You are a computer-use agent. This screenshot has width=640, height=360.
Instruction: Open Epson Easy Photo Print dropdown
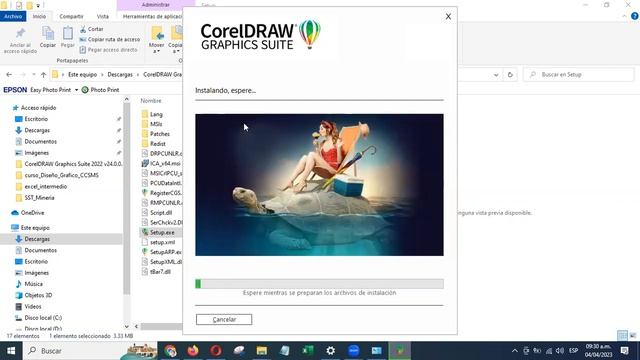tap(76, 90)
